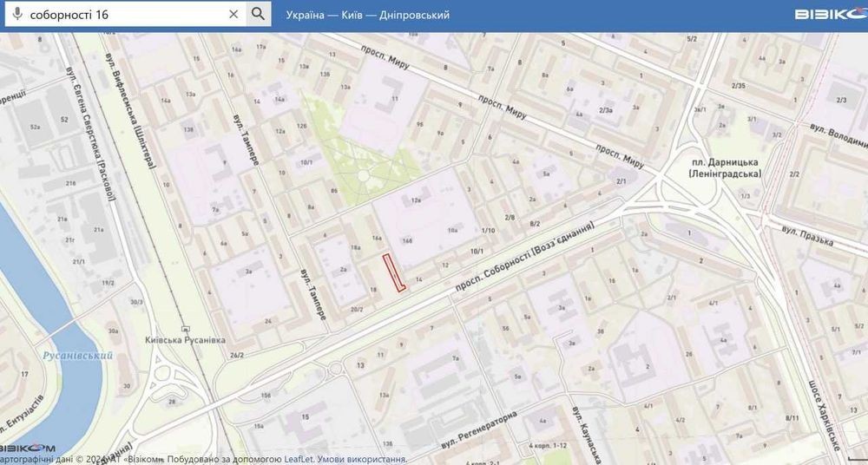Screen dimensions: 868x465
Task: Click the Візіком watermark logo at bottom left
Action: (28, 448)
